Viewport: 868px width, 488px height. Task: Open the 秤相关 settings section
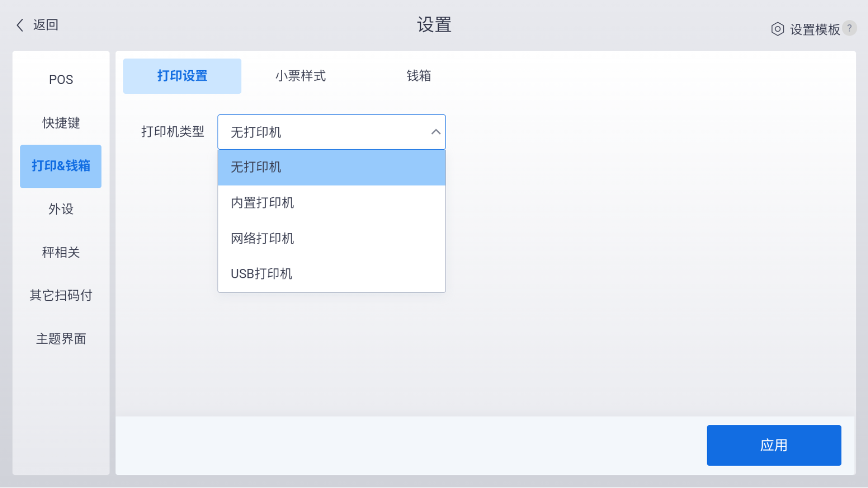[61, 253]
